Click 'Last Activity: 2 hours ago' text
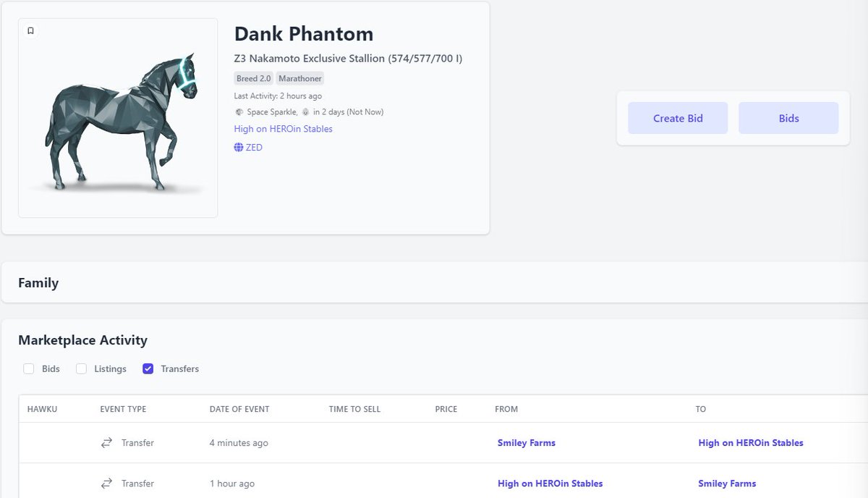This screenshot has height=498, width=868. [x=278, y=96]
